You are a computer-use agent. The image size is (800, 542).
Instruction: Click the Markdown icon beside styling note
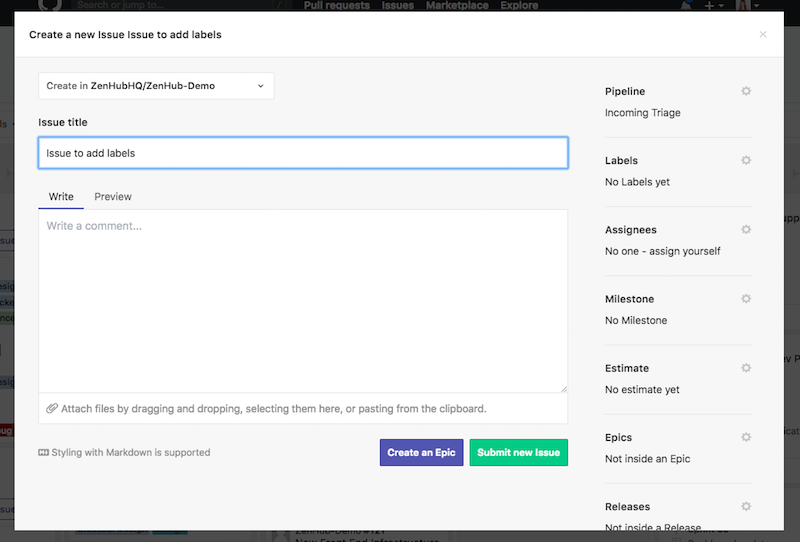[x=43, y=452]
